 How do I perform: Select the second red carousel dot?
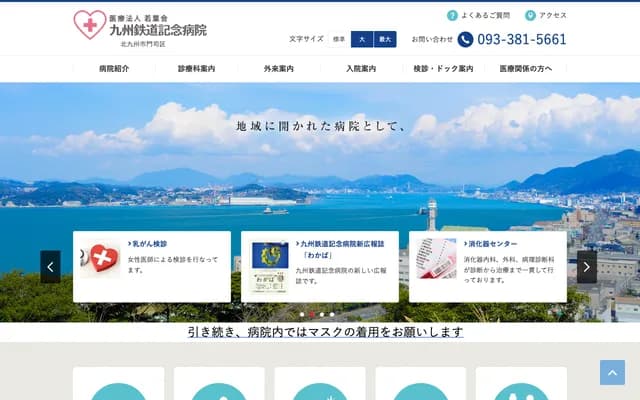coord(312,314)
